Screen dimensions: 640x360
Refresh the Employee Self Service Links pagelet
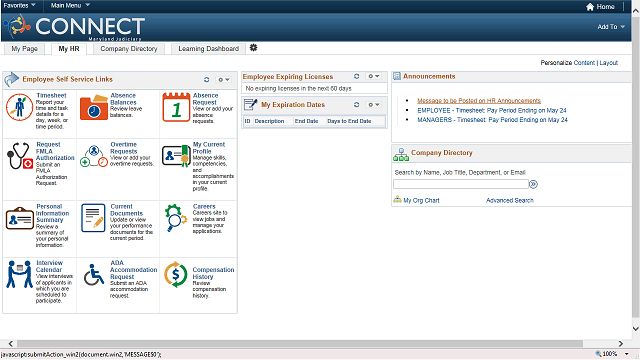click(x=207, y=80)
